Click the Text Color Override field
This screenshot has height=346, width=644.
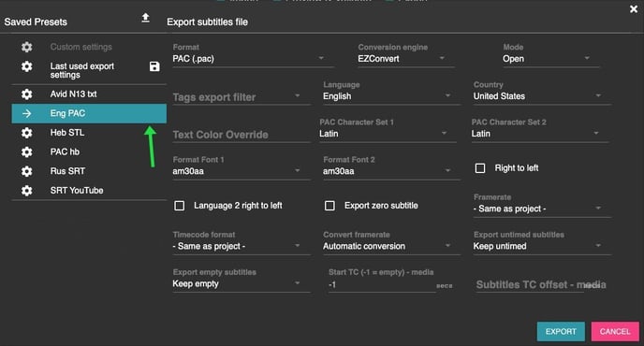point(241,135)
